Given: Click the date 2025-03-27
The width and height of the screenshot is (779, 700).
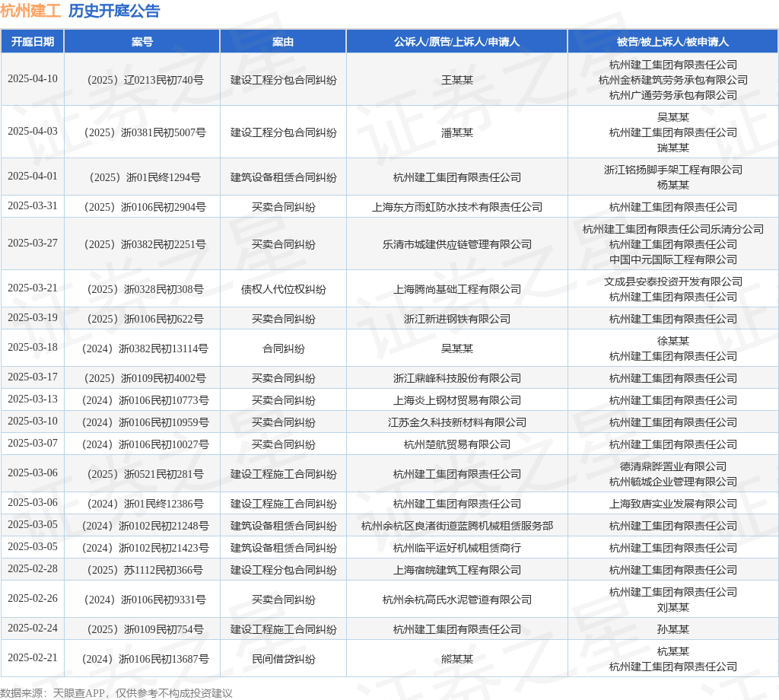Looking at the screenshot, I should pos(33,243).
